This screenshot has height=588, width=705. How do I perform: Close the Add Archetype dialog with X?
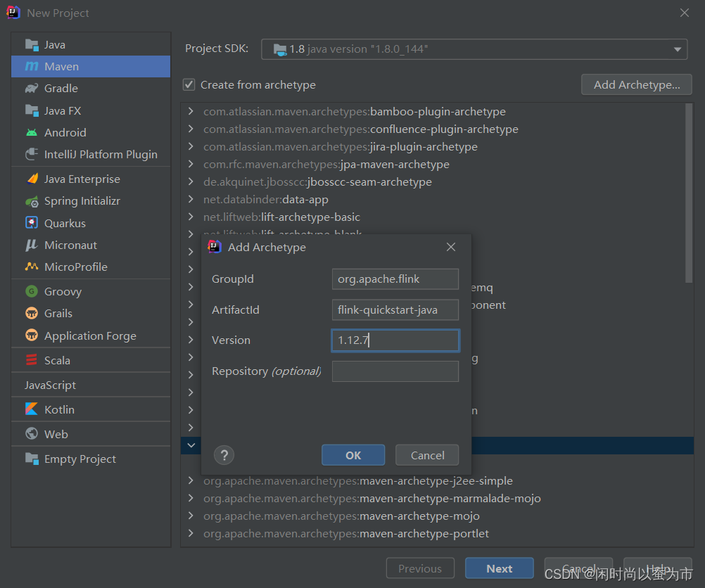[451, 247]
